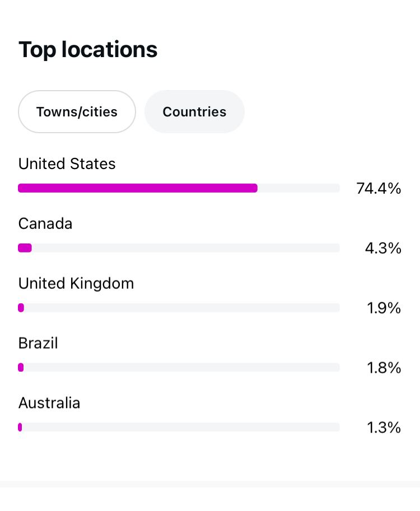Click the 4.3% percentage for Canada
The image size is (420, 511).
[x=383, y=249]
